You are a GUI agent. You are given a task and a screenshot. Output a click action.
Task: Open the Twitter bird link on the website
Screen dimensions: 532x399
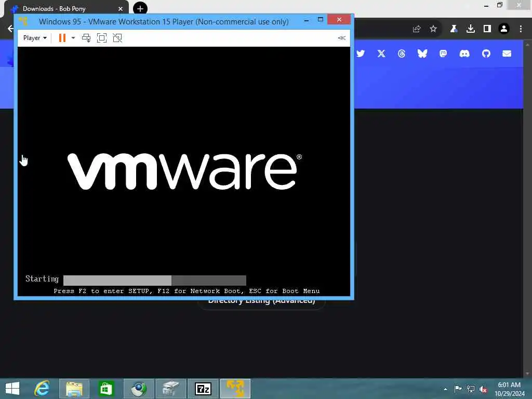[361, 54]
